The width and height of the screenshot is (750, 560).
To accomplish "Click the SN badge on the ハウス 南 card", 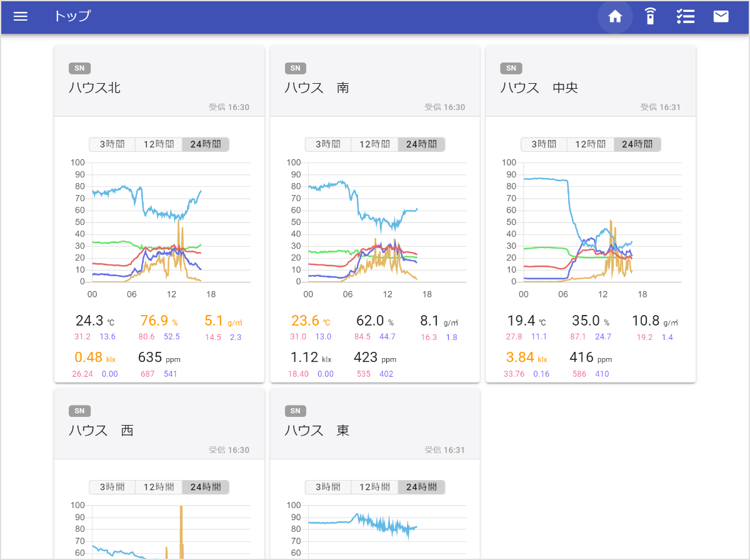I will click(x=296, y=68).
